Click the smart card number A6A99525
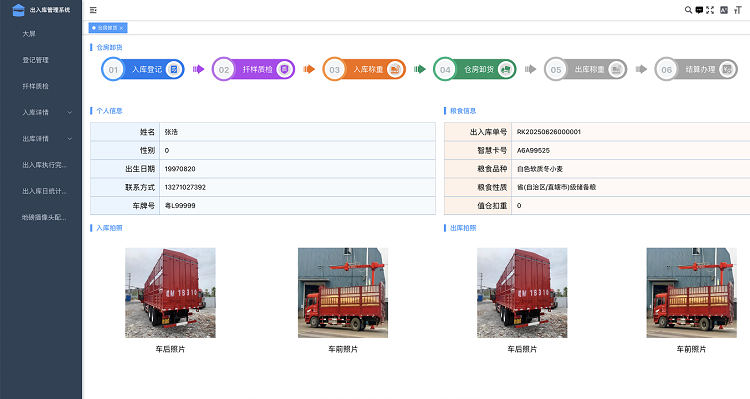Image resolution: width=750 pixels, height=399 pixels. click(x=533, y=150)
